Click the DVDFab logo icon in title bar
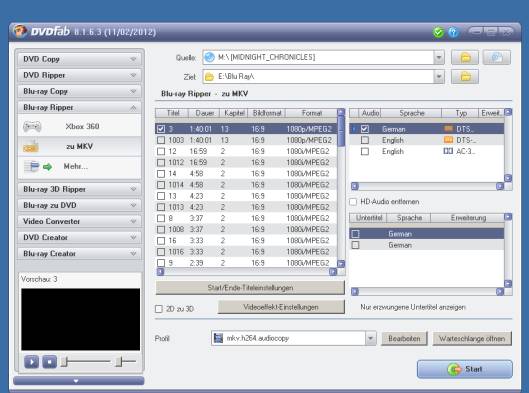The image size is (529, 393). [20, 31]
